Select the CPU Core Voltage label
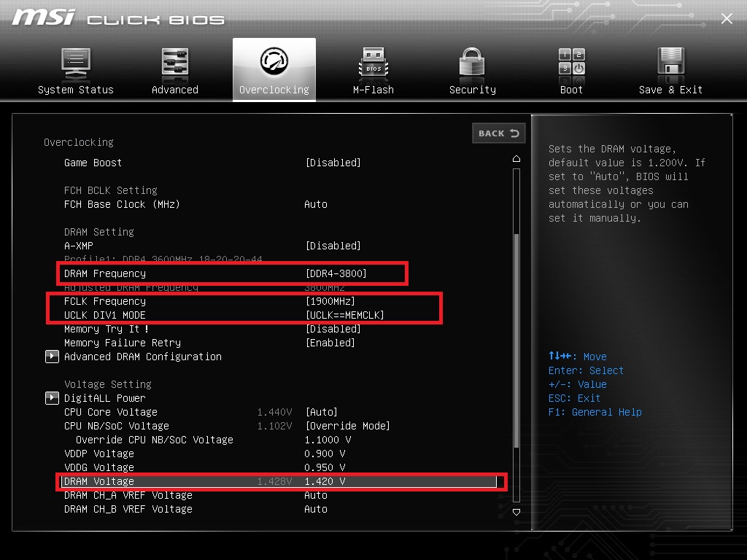 pyautogui.click(x=111, y=412)
